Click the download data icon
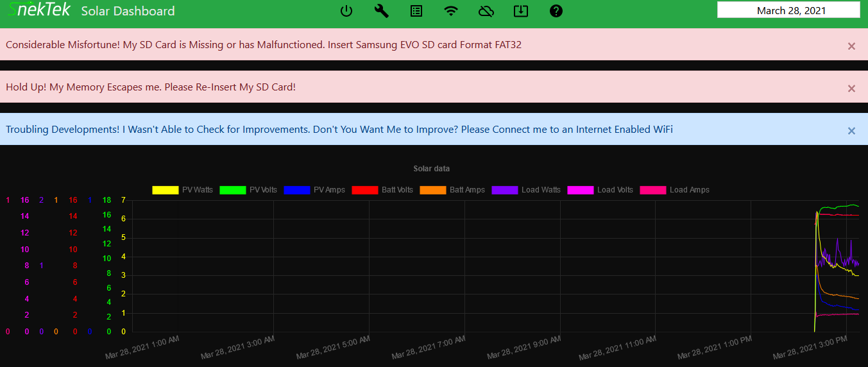868x367 pixels. 521,11
